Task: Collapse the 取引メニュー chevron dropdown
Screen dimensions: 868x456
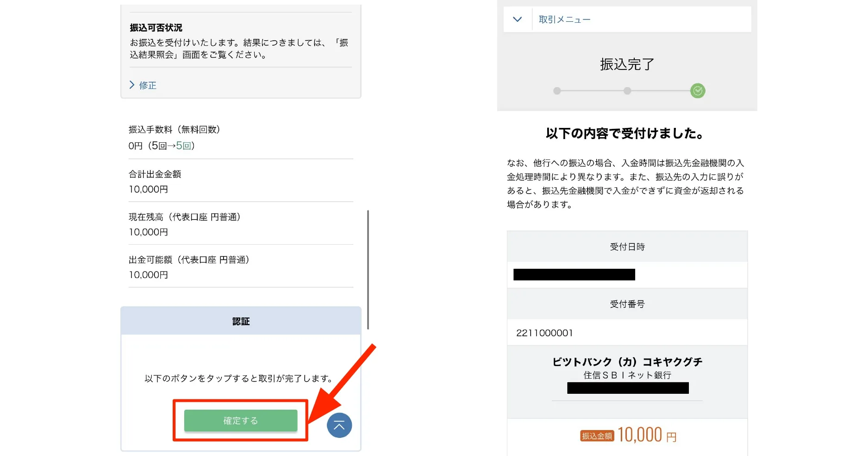Action: [517, 19]
